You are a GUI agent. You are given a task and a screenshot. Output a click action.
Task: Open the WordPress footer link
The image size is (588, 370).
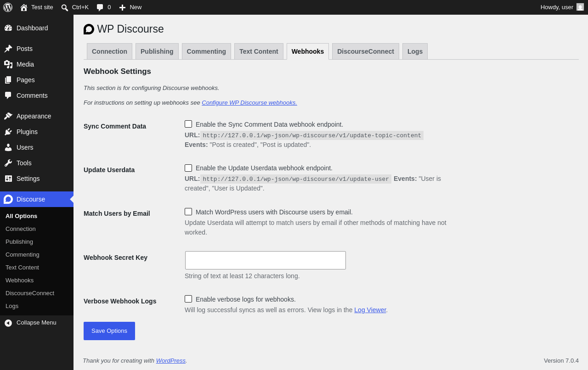tap(171, 360)
